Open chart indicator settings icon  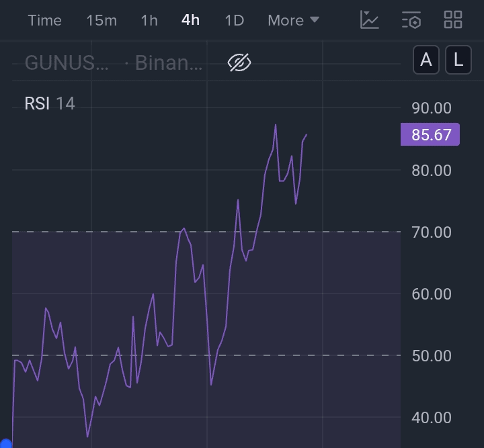[411, 20]
